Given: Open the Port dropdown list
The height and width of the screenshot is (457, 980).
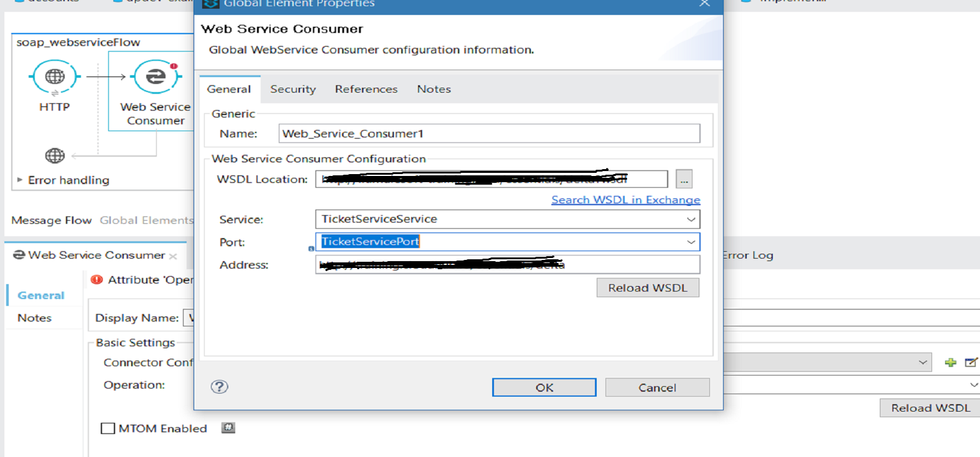Looking at the screenshot, I should point(691,242).
